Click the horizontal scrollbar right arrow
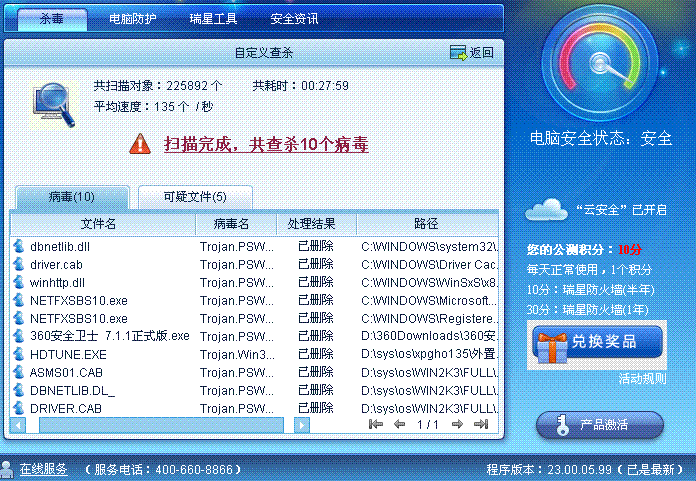696x481 pixels. [x=302, y=425]
